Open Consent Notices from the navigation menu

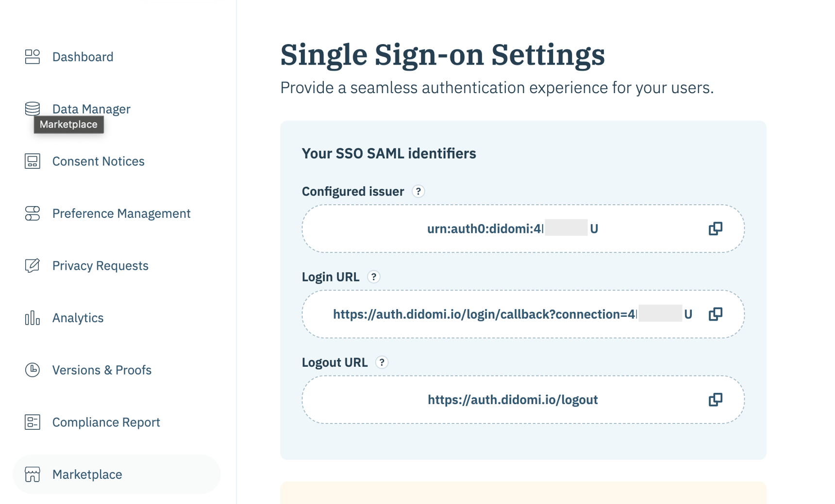coord(98,161)
